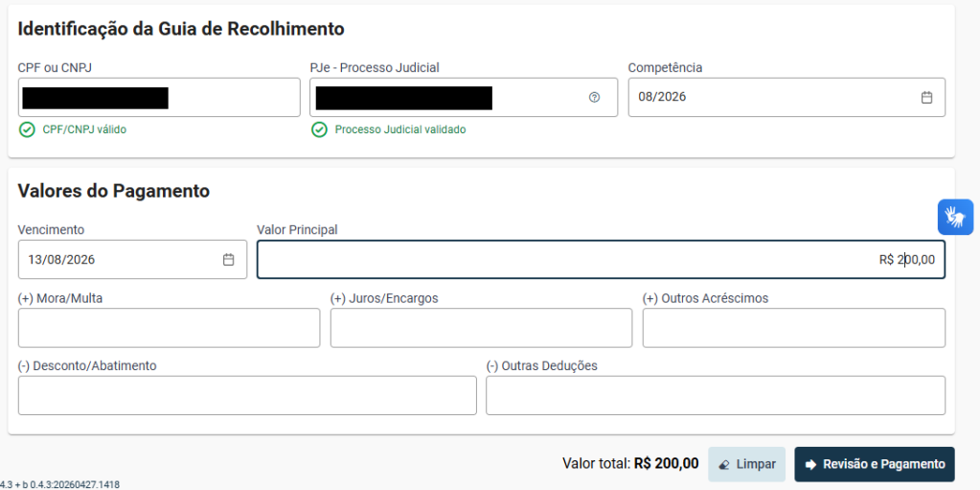Open calendar icon in Competência field
This screenshot has width=980, height=490.
927,98
